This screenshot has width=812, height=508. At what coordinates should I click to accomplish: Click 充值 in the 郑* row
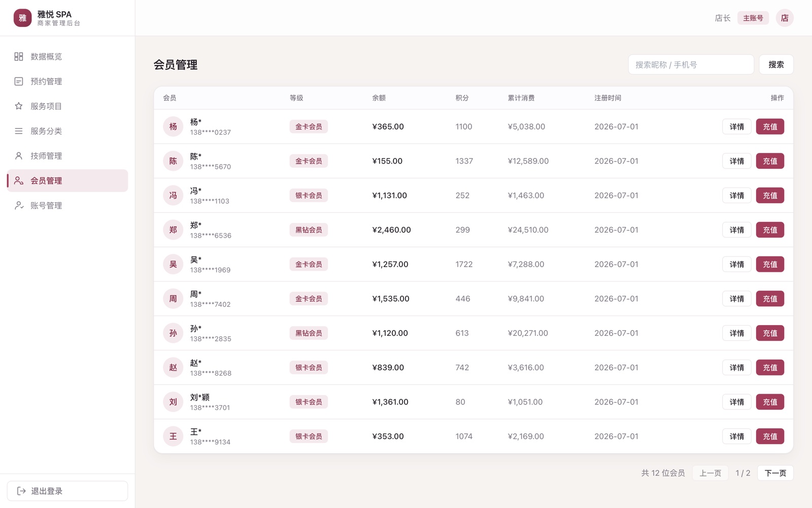tap(770, 230)
